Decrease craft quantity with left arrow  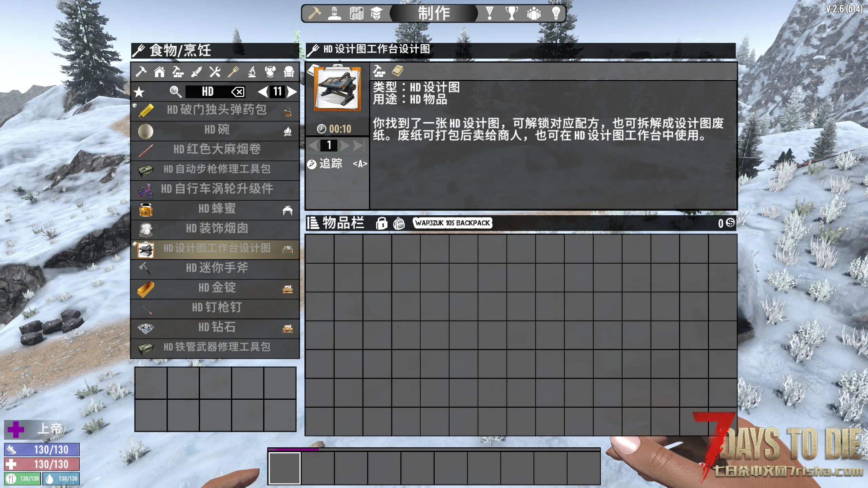coord(314,145)
